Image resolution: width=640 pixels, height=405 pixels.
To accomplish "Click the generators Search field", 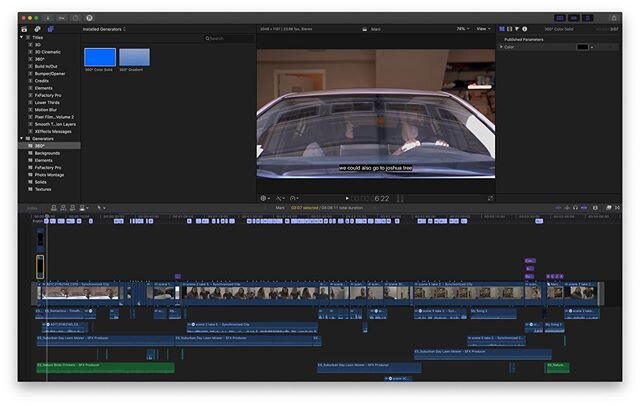I will pyautogui.click(x=229, y=38).
